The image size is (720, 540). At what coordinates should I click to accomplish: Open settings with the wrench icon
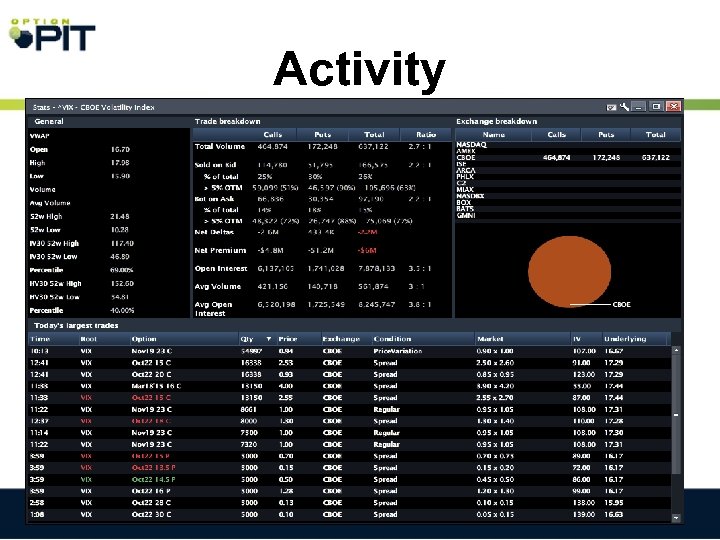click(x=624, y=107)
